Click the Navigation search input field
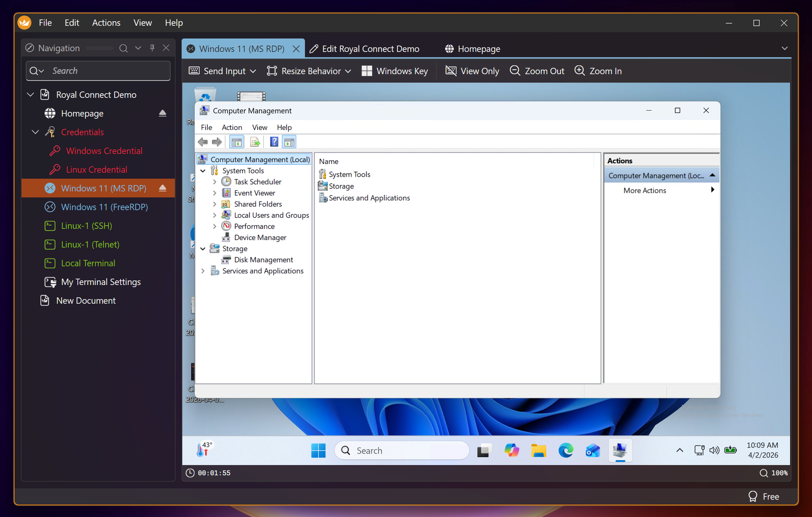Image resolution: width=812 pixels, height=517 pixels. pos(106,71)
